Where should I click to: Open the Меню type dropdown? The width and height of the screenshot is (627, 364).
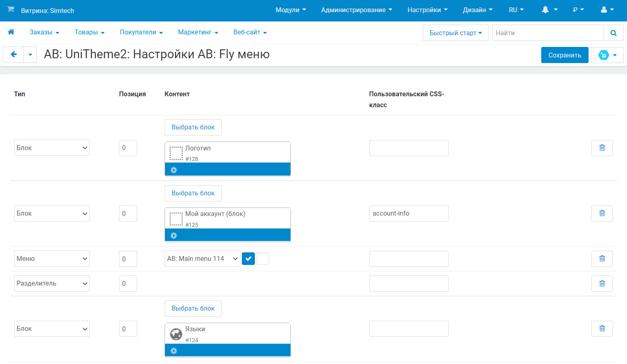52,258
